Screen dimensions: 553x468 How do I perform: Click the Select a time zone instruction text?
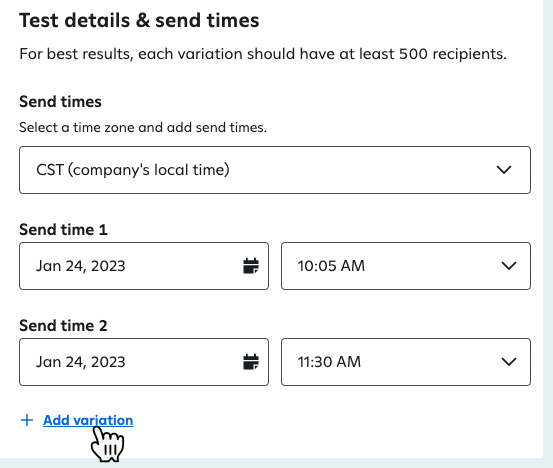pos(143,127)
